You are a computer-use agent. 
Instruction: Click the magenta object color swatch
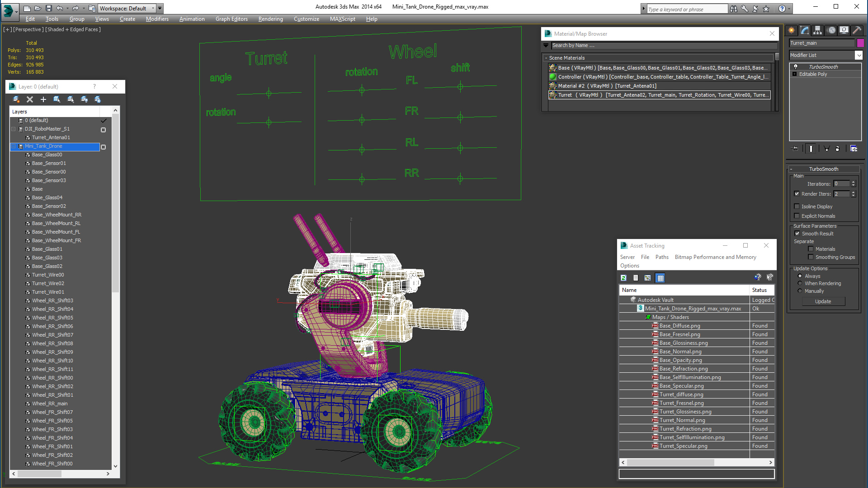pos(860,43)
